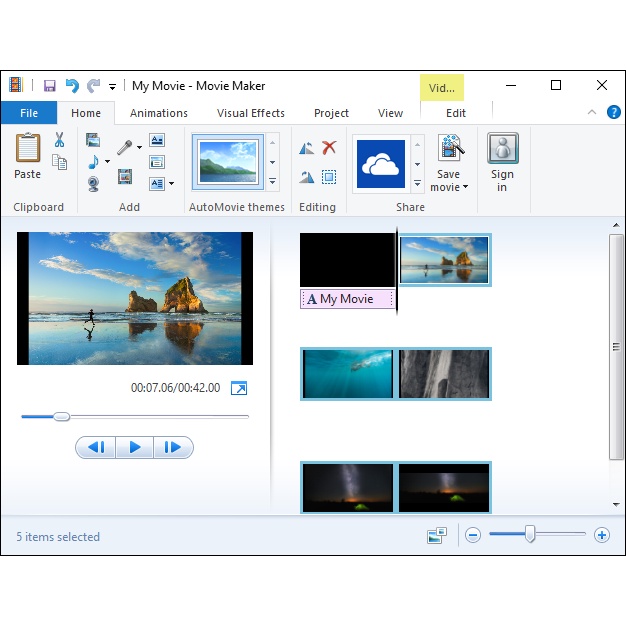Viewport: 626px width, 626px height.
Task: Open the Customize Quick Access Toolbar arrow
Action: [x=113, y=87]
